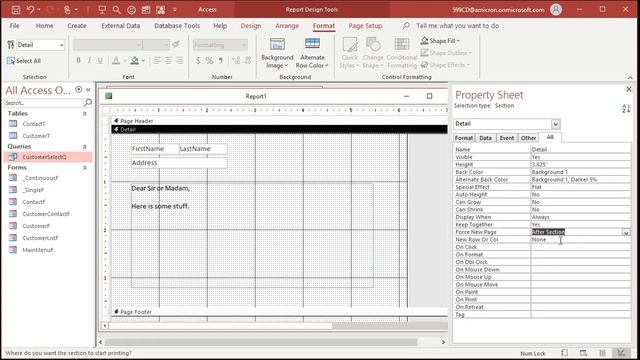Switch to the Format tab in the Property Sheet
The image size is (640, 360).
(x=464, y=138)
